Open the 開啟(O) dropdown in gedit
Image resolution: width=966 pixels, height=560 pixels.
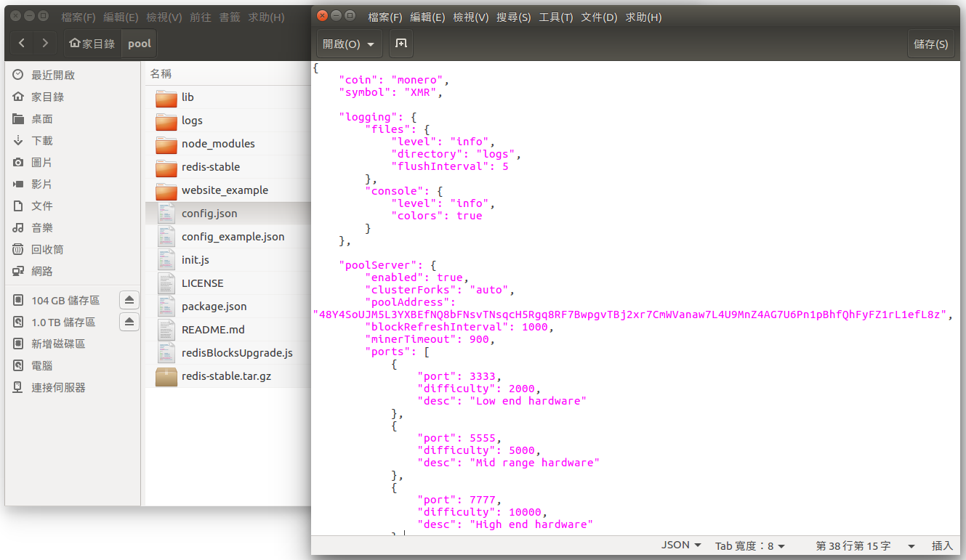[349, 44]
